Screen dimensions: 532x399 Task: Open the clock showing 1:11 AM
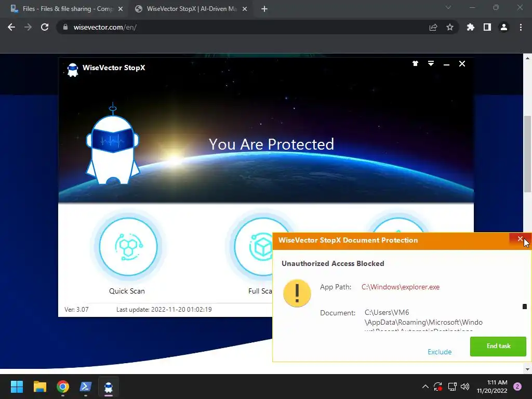[491, 387]
